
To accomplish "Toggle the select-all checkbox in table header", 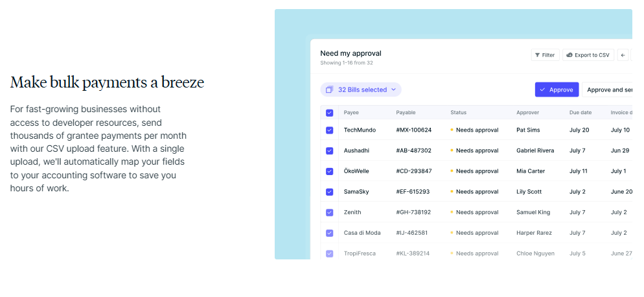I will tap(330, 113).
